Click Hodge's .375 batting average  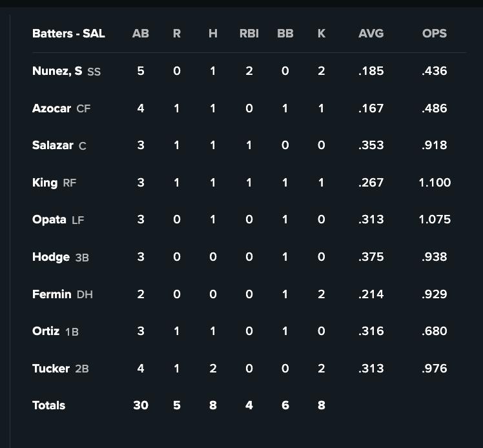[371, 257]
